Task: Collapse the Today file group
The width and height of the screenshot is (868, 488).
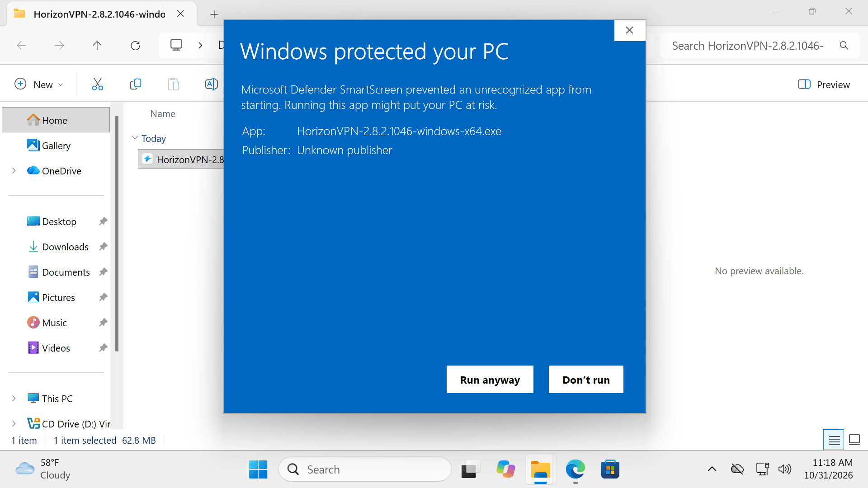Action: 135,138
